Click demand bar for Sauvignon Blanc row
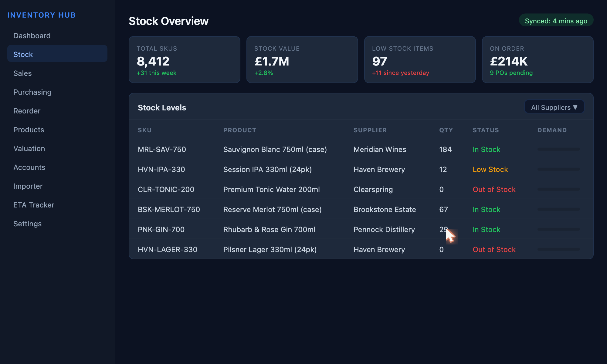Screen dimensions: 607x364 coord(558,149)
